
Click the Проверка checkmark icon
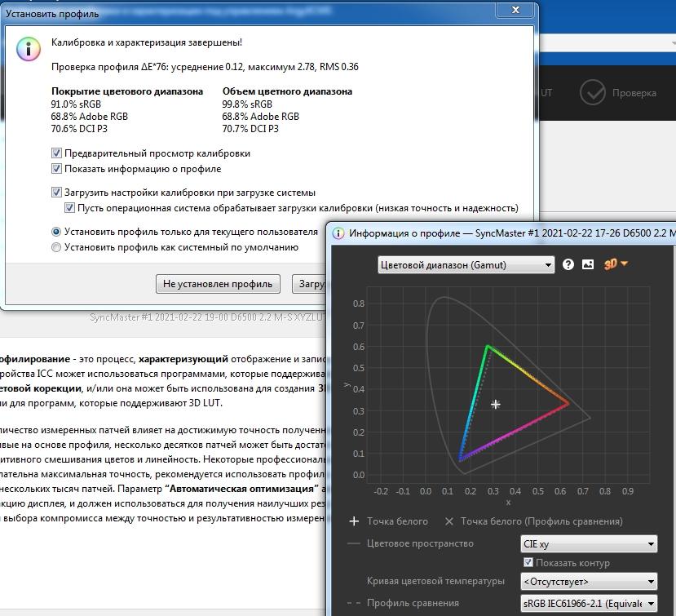pyautogui.click(x=592, y=92)
